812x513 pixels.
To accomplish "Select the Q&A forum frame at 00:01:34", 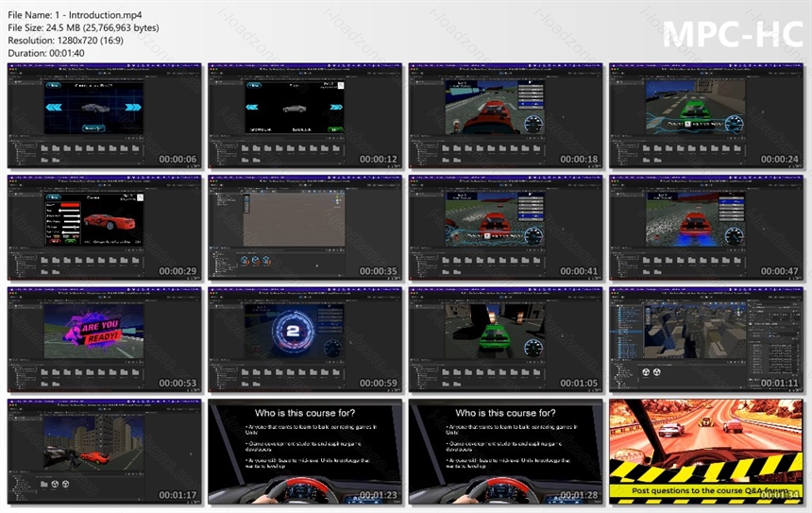I will point(706,452).
